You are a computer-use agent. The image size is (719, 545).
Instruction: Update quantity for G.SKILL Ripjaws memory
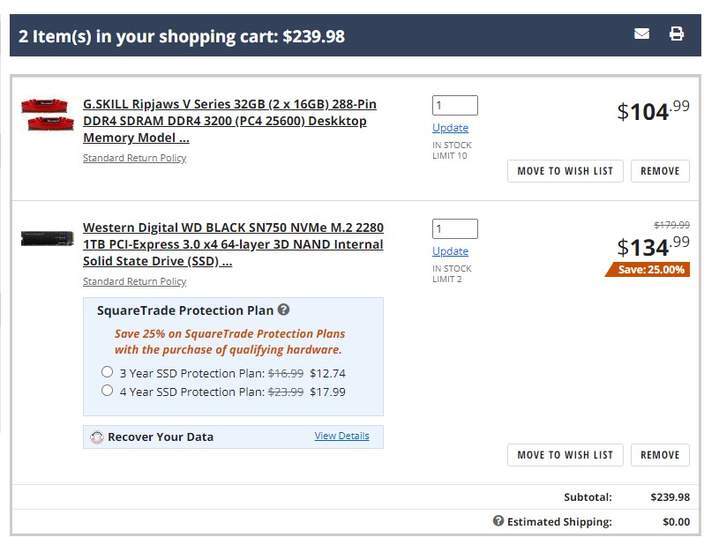(450, 128)
